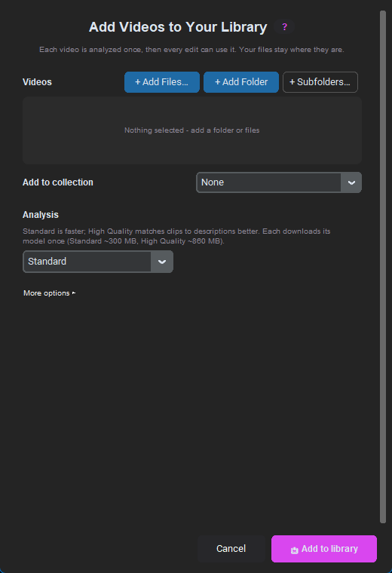Click the Cancel button
392x573 pixels.
click(x=231, y=549)
